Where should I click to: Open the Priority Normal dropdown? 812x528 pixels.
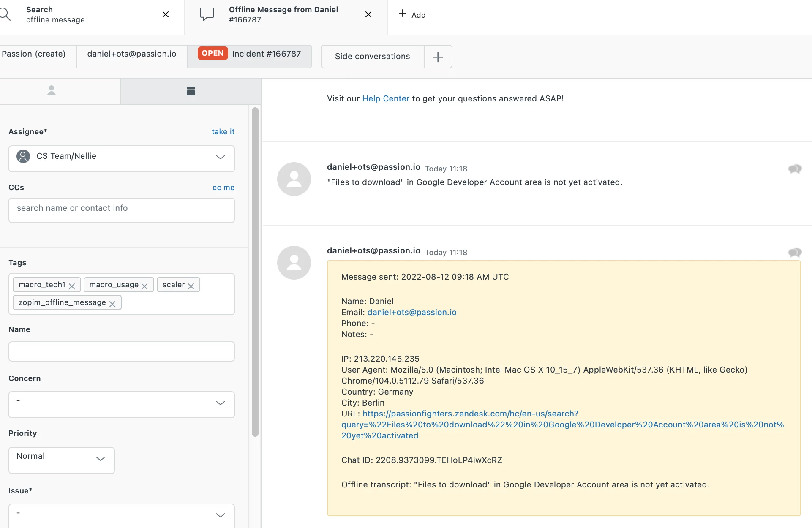click(x=62, y=460)
